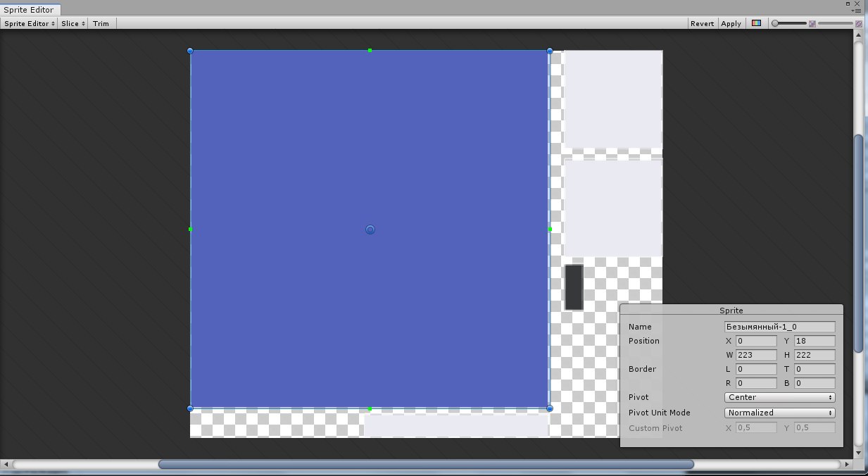Viewport: 868px width, 476px height.
Task: Click the horizontal scrollbar left arrow
Action: [5, 465]
